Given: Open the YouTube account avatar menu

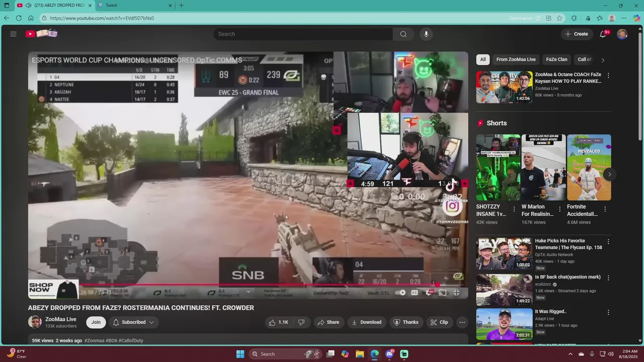Looking at the screenshot, I should [622, 34].
